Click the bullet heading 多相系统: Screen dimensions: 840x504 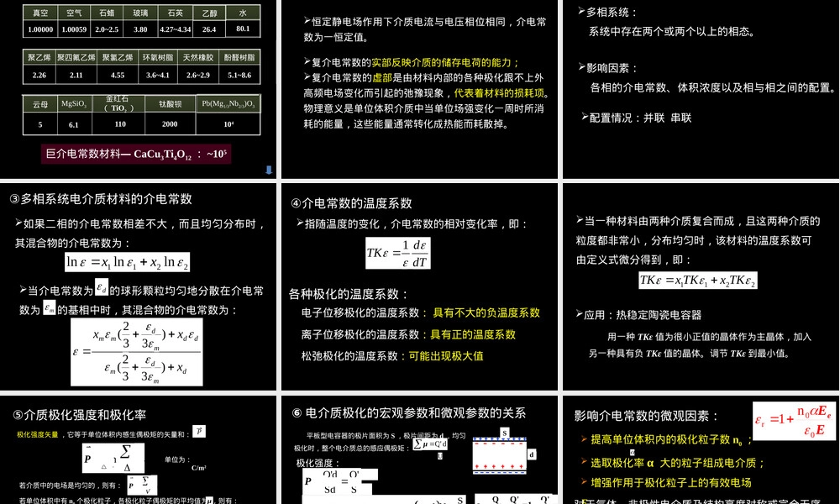pos(607,12)
